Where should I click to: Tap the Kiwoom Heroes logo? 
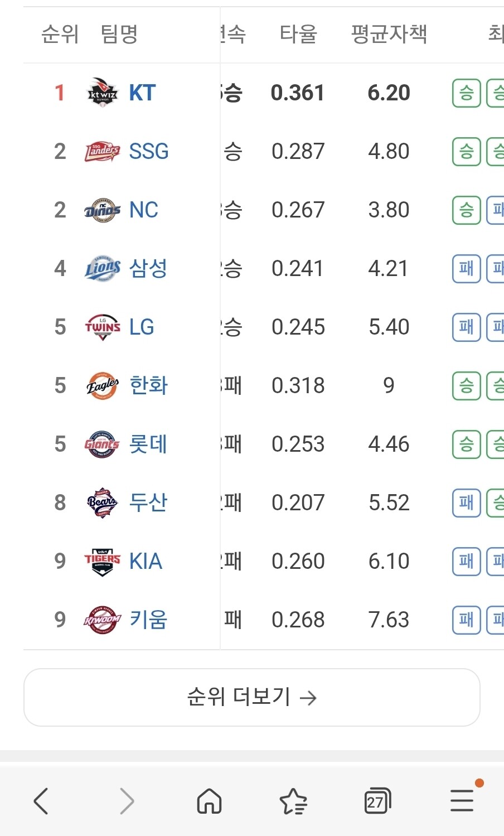pos(103,620)
